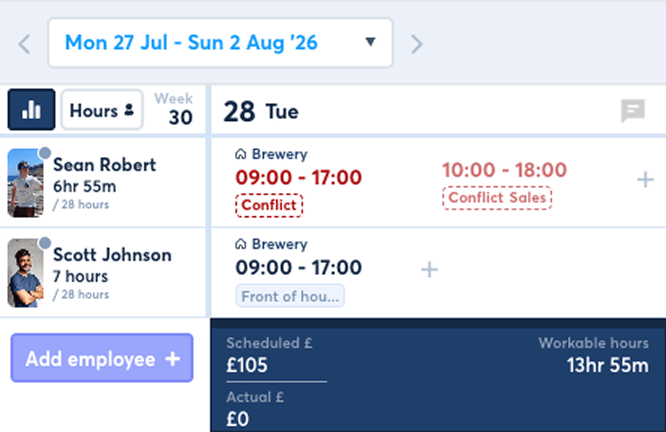Add a shift for Sean Robert with plus icon
666x432 pixels.
click(645, 180)
